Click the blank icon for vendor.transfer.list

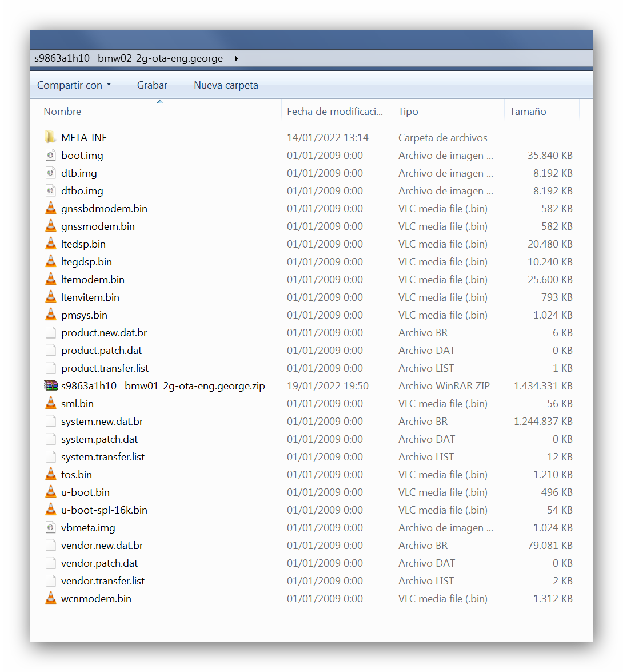pos(50,580)
